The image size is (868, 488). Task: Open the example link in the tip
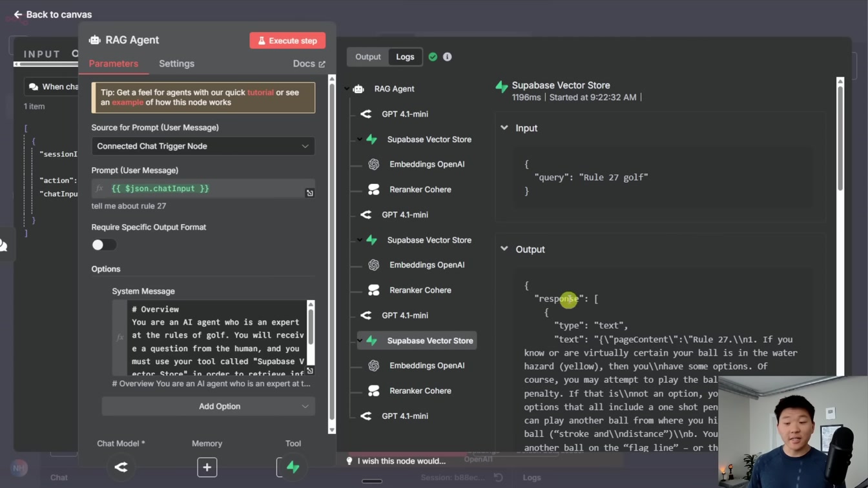click(x=127, y=103)
